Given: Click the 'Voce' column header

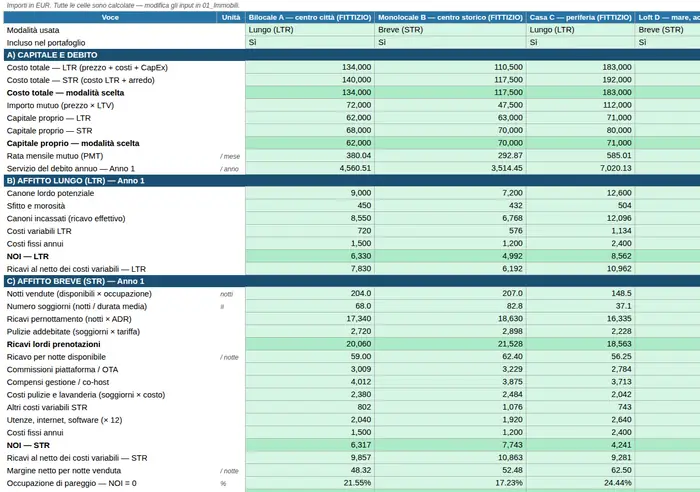Looking at the screenshot, I should (x=110, y=17).
